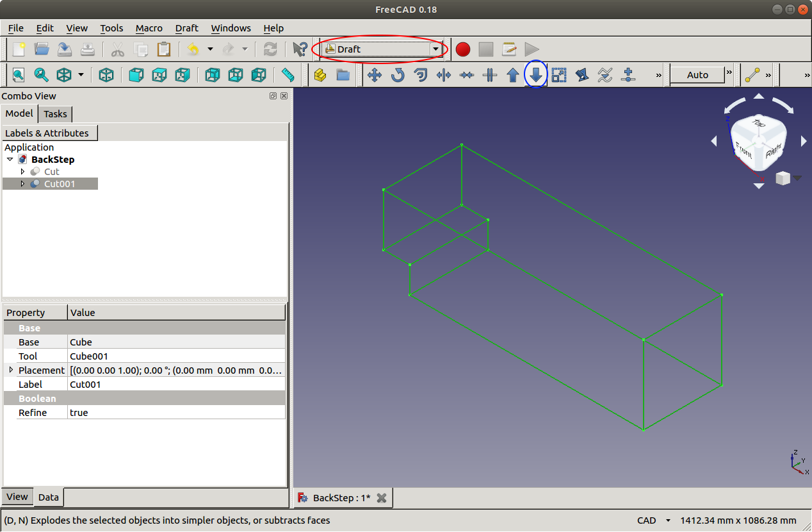812x532 pixels.
Task: Open the What's This help pointer
Action: 299,49
